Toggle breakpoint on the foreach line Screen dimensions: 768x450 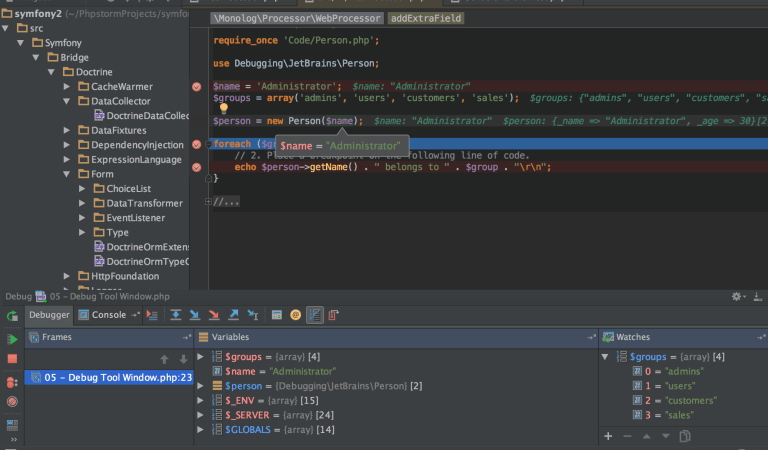coord(196,144)
